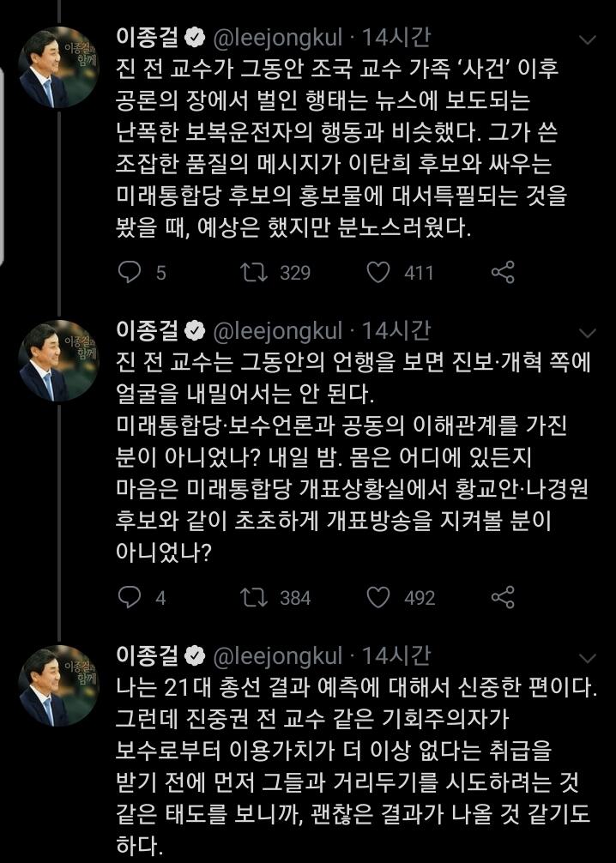Image resolution: width=616 pixels, height=863 pixels.
Task: Open the second tweet's profile avatar
Action: (59, 359)
